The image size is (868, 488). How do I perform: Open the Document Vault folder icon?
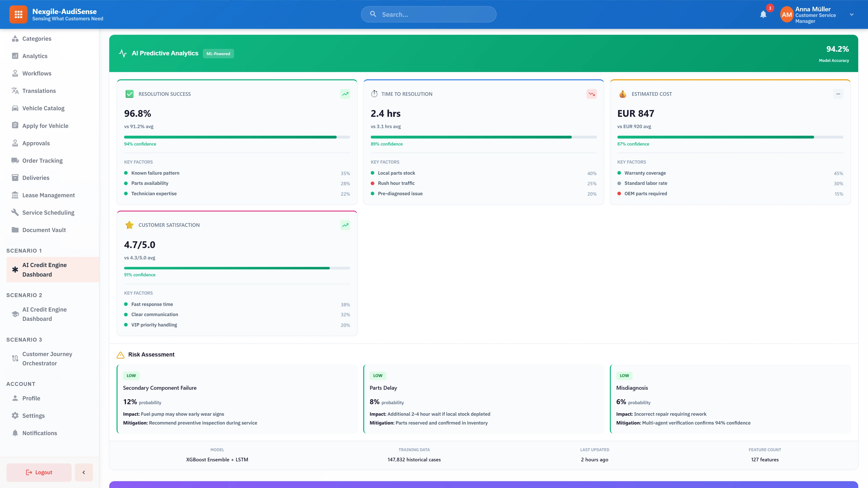15,230
